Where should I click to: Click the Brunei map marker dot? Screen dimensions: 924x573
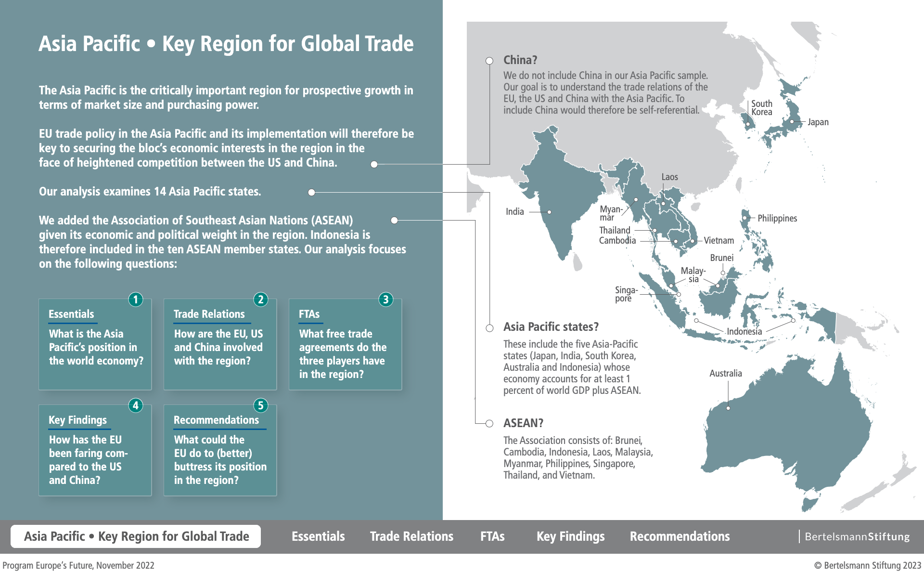point(723,273)
